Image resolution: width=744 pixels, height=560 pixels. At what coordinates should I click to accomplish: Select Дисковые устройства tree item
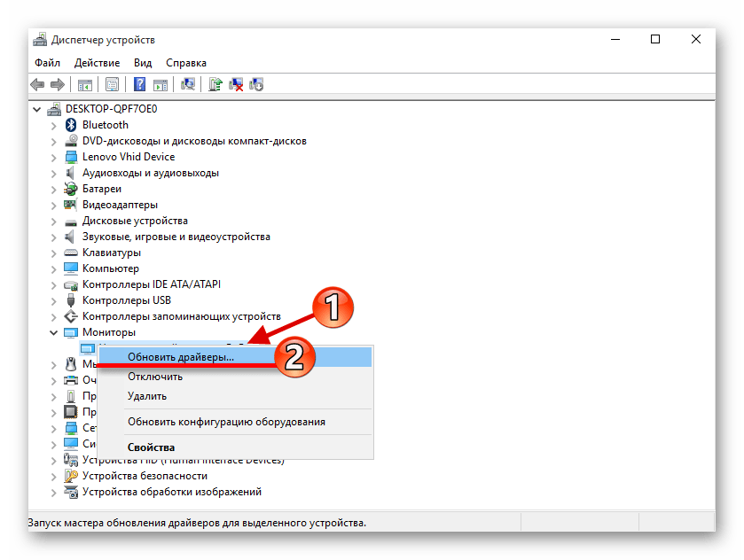[135, 221]
